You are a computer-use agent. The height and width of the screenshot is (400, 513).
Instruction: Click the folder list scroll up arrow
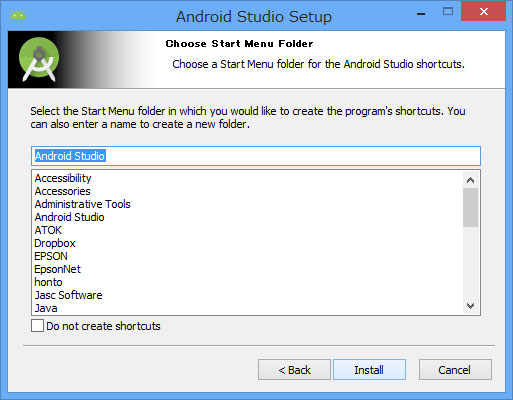click(x=470, y=180)
